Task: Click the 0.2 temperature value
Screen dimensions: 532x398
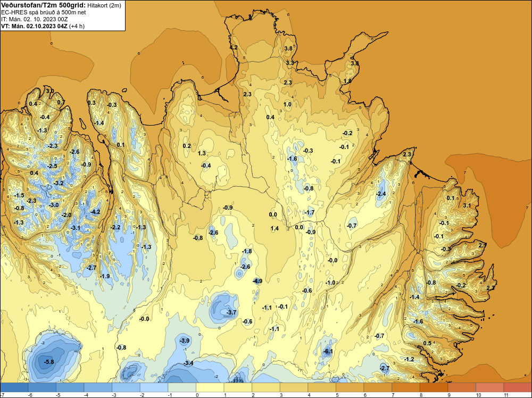Action: click(187, 146)
